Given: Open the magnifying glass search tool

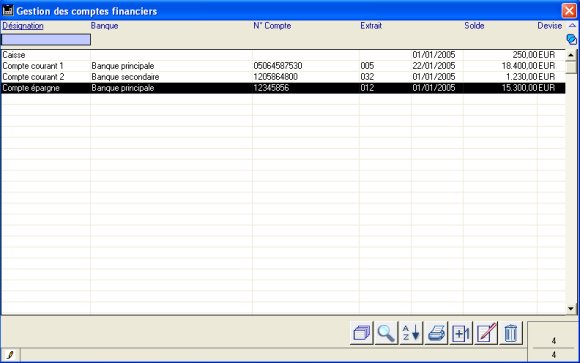Looking at the screenshot, I should click(x=386, y=333).
